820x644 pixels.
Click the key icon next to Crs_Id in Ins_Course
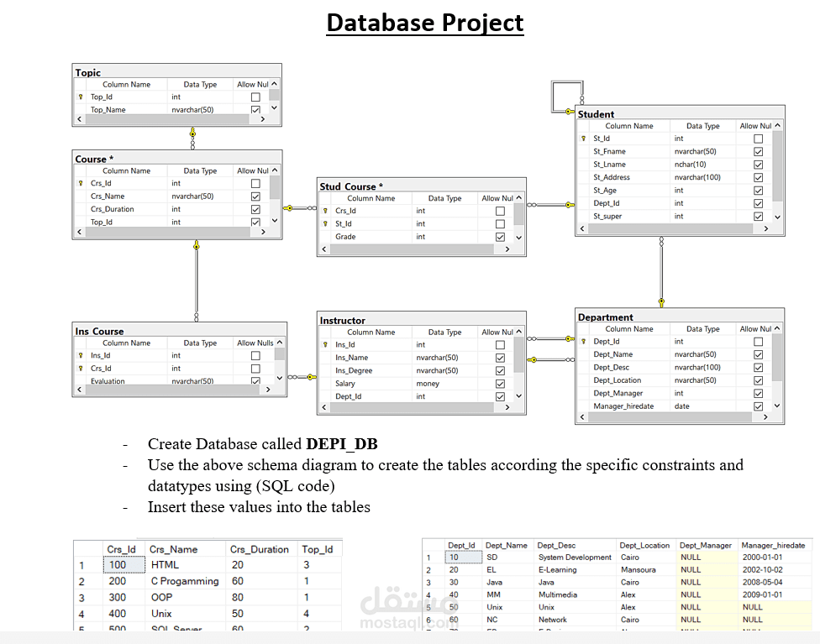[79, 368]
